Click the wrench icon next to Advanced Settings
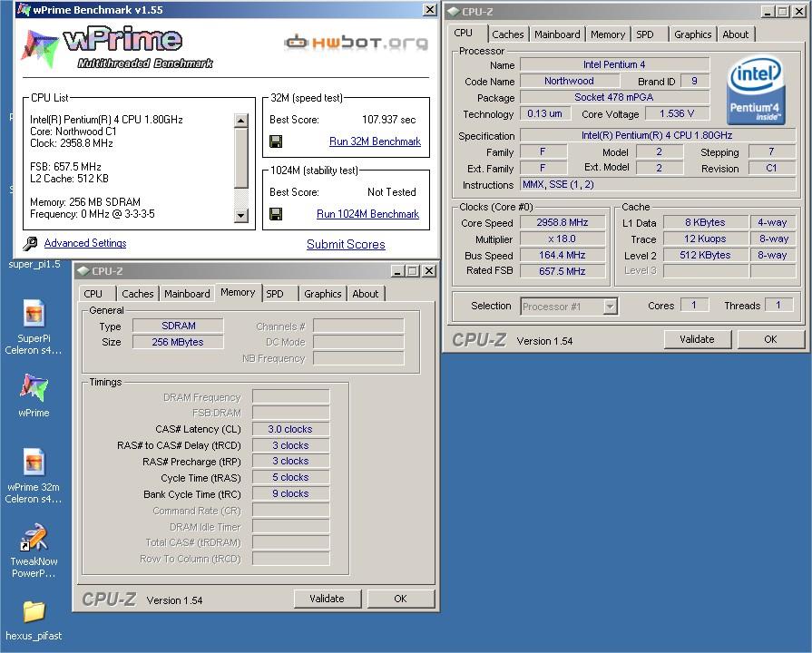This screenshot has height=653, width=812. point(30,243)
